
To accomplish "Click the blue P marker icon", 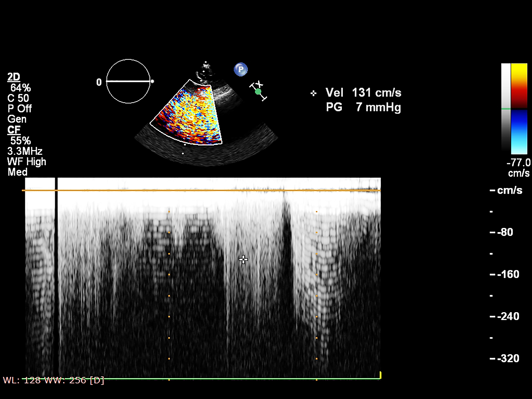I will point(241,69).
